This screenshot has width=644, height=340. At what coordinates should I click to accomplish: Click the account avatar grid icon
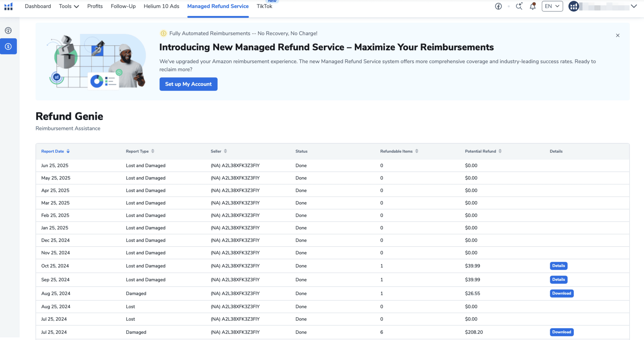(x=574, y=6)
